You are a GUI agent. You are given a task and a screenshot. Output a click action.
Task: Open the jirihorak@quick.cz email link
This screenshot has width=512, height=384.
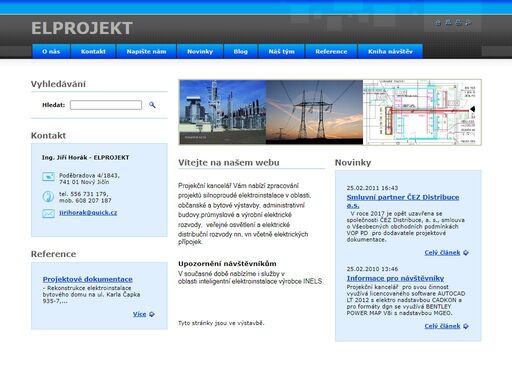[x=88, y=212]
